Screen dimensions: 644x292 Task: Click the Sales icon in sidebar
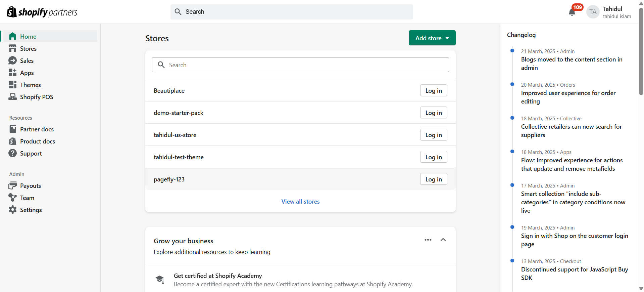[x=13, y=61]
